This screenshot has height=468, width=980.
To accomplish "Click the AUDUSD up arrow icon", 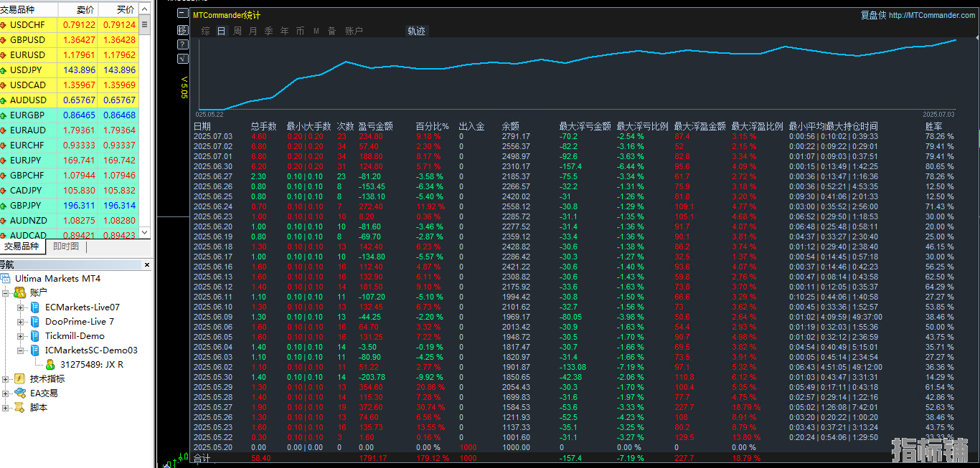I will 4,100.
